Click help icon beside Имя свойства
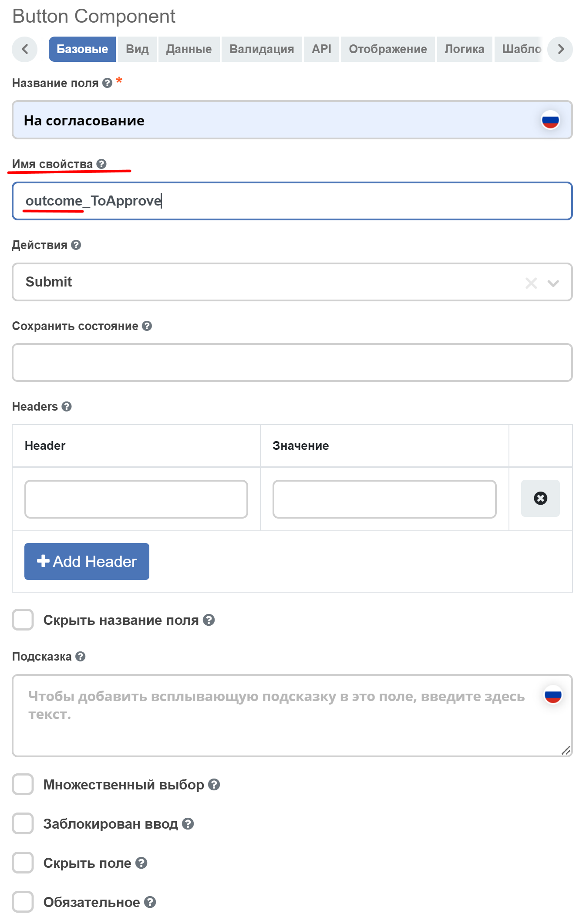 101,164
